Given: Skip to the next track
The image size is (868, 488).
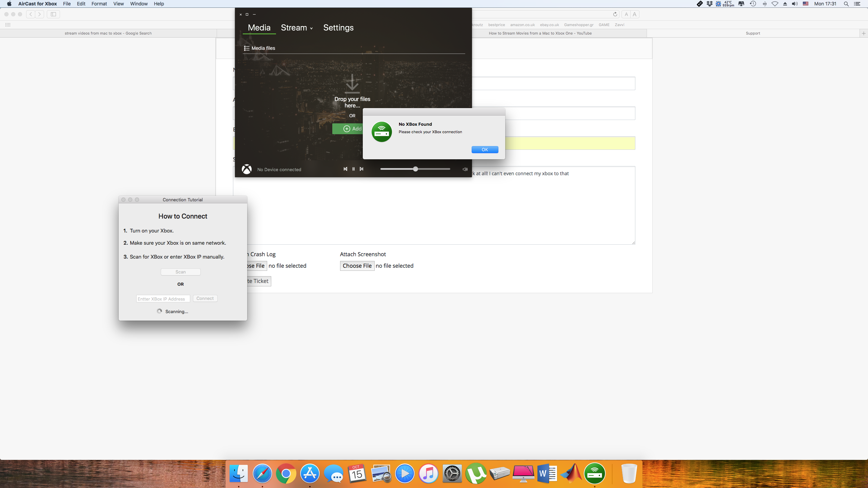Looking at the screenshot, I should click(x=361, y=169).
